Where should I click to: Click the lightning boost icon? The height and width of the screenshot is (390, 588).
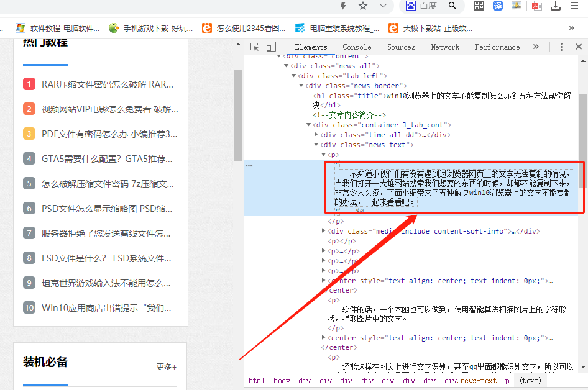[x=344, y=6]
